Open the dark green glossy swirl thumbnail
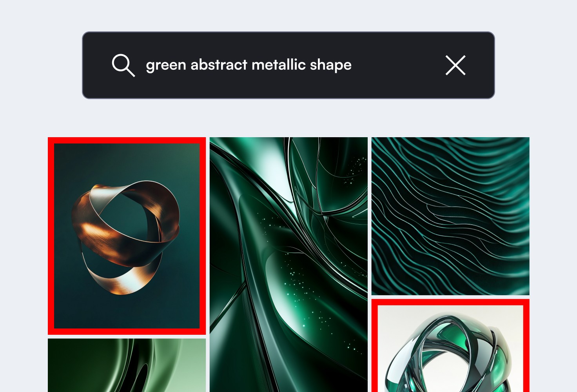The height and width of the screenshot is (392, 577). pyautogui.click(x=288, y=265)
